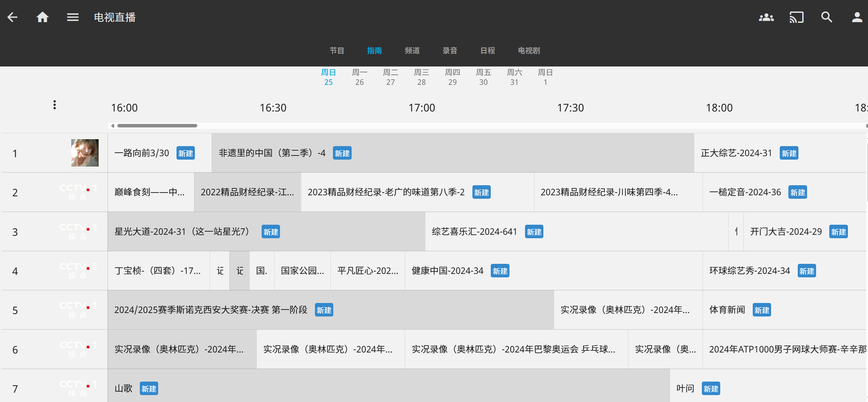Open the hamburger menu

73,17
